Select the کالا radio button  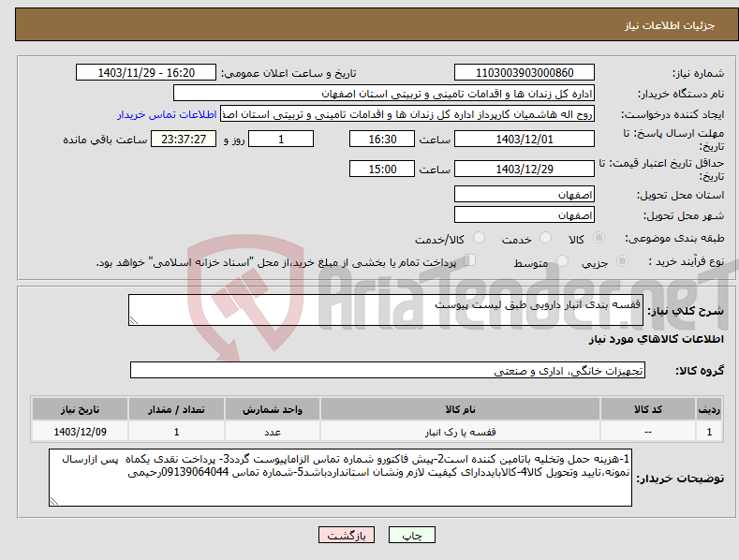[599, 238]
